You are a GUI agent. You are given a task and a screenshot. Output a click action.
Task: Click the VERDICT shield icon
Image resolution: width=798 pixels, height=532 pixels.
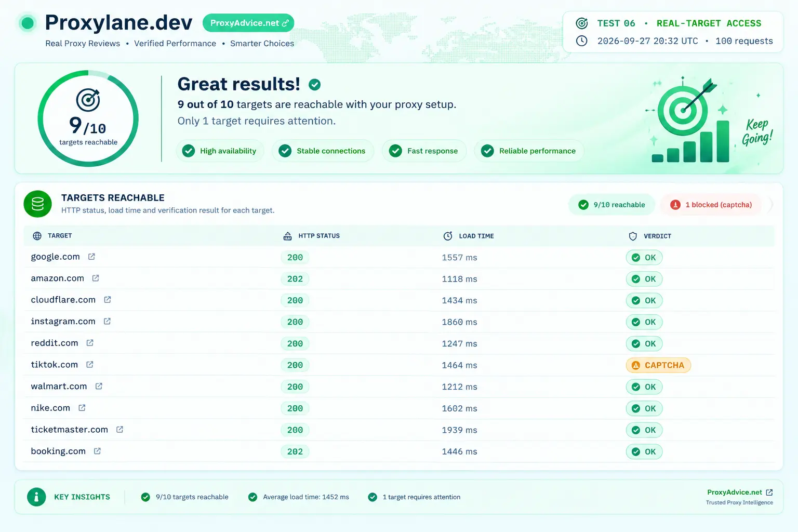[633, 236]
